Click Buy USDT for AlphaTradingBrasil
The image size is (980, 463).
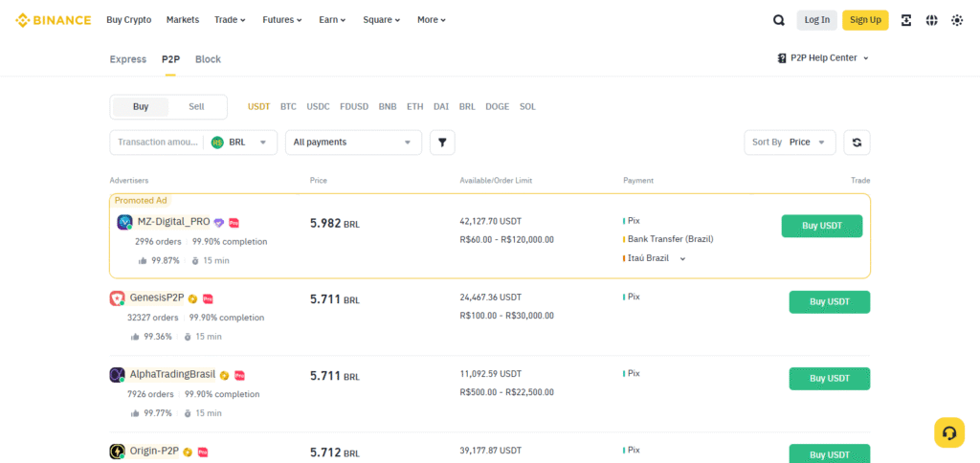[830, 379]
